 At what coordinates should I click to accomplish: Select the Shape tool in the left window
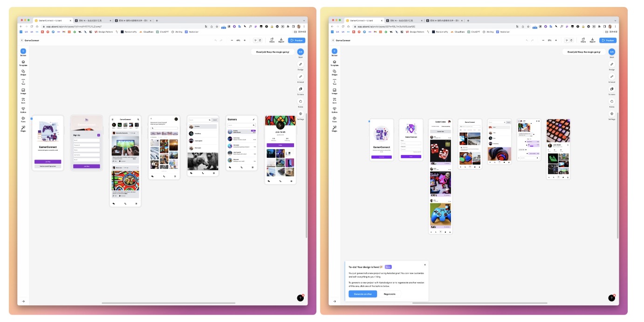pyautogui.click(x=23, y=72)
